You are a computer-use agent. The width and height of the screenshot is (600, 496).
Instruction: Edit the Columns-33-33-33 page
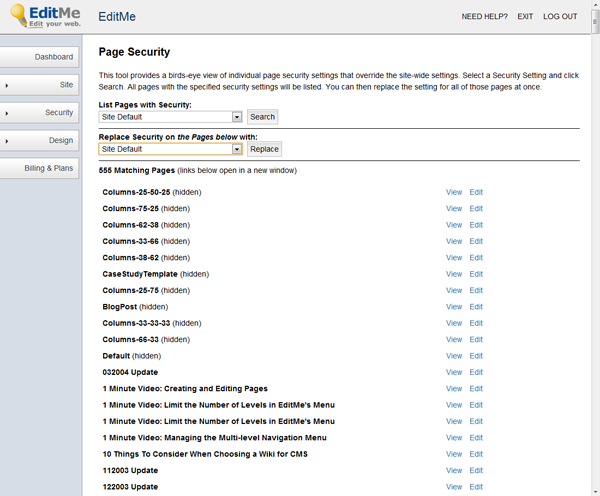point(476,323)
